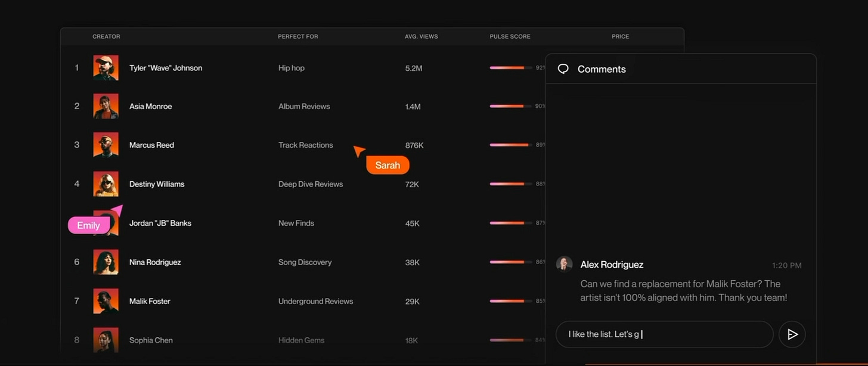The image size is (868, 366).
Task: Open Nina Rodriguez's profile thumbnail
Action: [x=106, y=262]
